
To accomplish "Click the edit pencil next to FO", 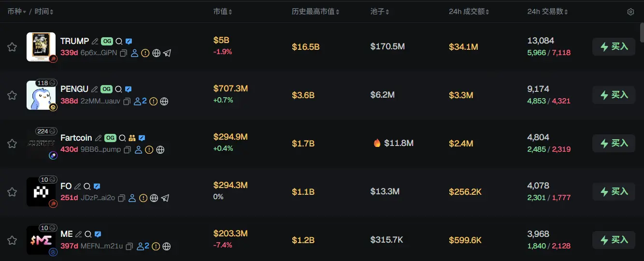I will pos(78,186).
